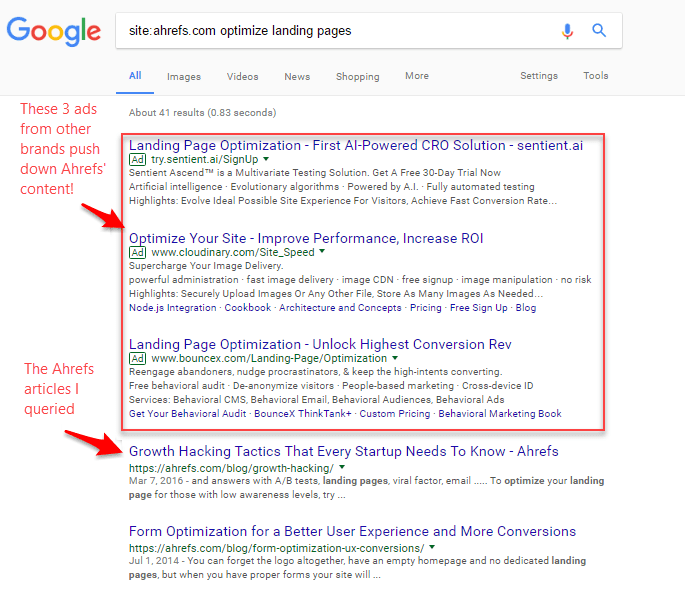Switch to the Videos tab

[242, 76]
